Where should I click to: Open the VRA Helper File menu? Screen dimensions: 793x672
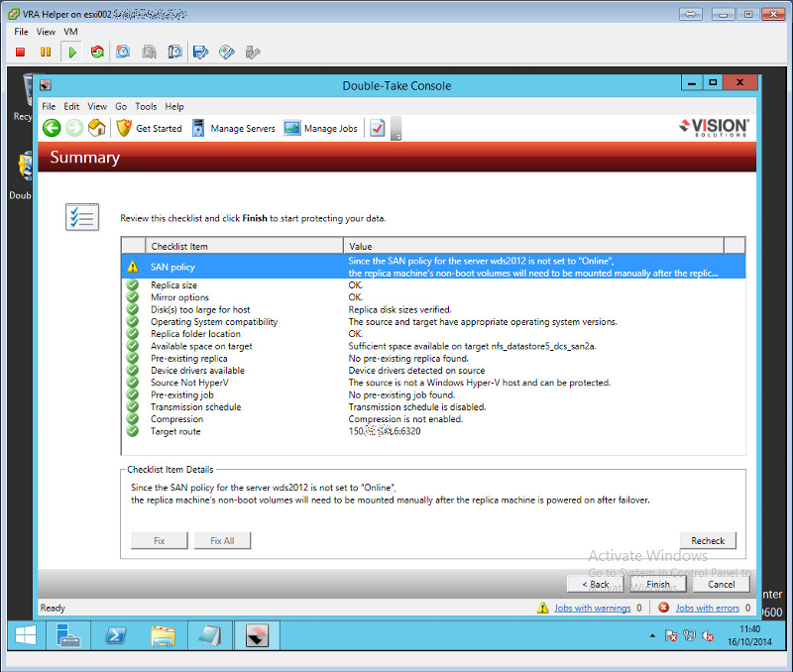point(21,32)
